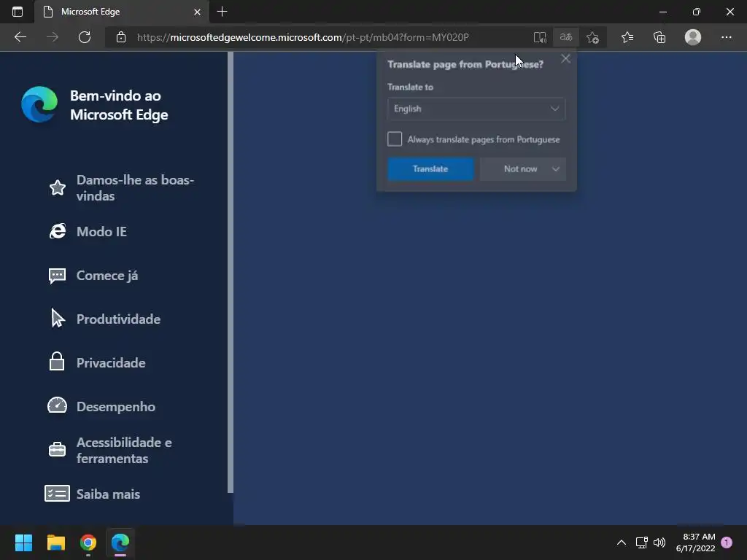Click the blue Translate button

430,169
